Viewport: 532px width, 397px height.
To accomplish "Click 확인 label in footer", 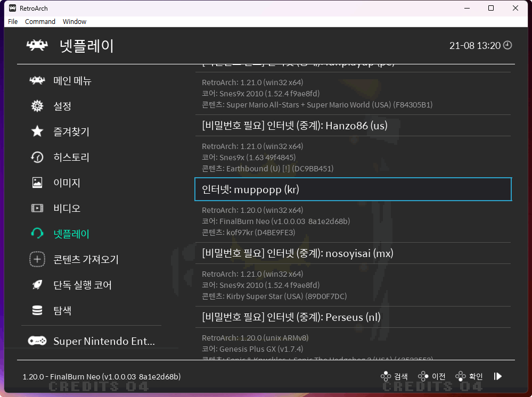I will point(476,376).
